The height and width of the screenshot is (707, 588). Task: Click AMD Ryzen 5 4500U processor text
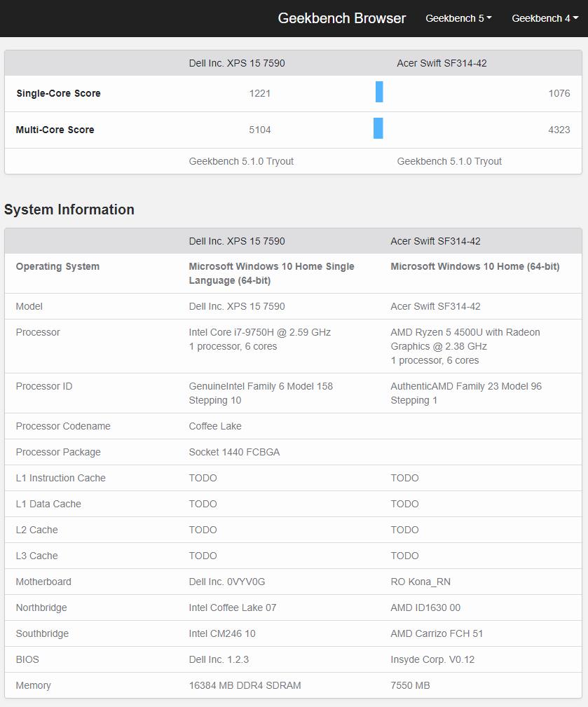coord(465,339)
